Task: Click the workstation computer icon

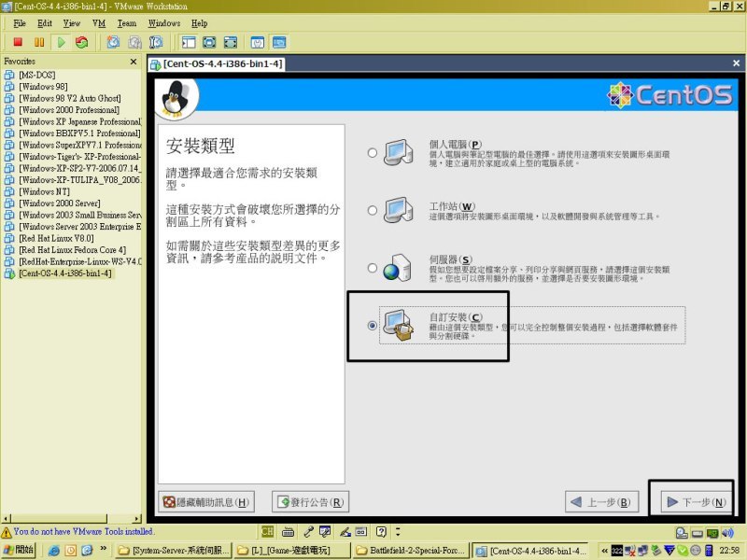Action: pyautogui.click(x=399, y=210)
